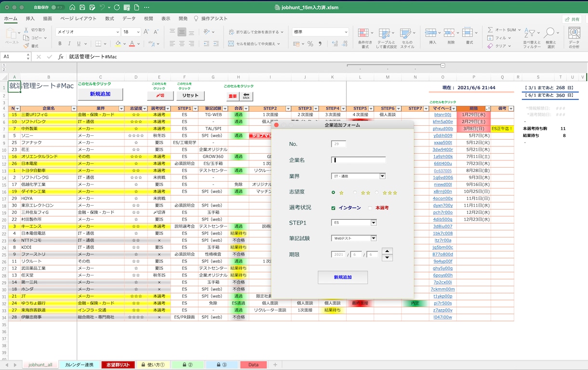Uncheck the インターン checkbox in form

(333, 208)
